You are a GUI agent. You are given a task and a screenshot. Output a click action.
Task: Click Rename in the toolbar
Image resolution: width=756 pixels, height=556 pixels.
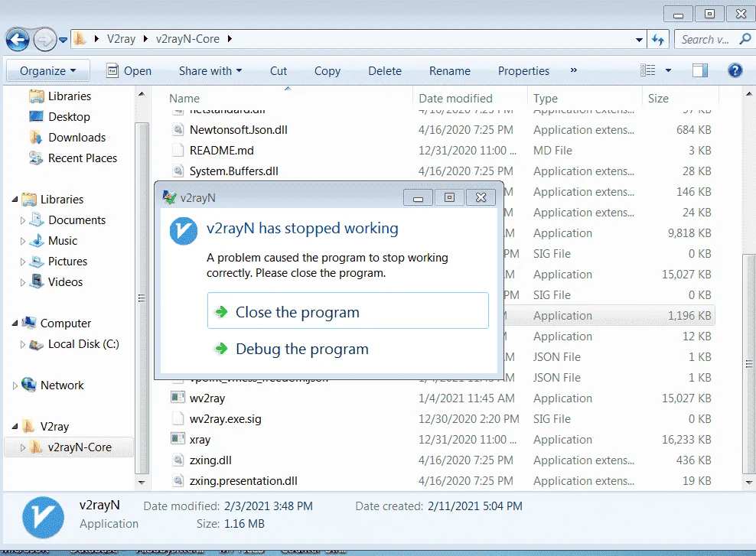[450, 71]
